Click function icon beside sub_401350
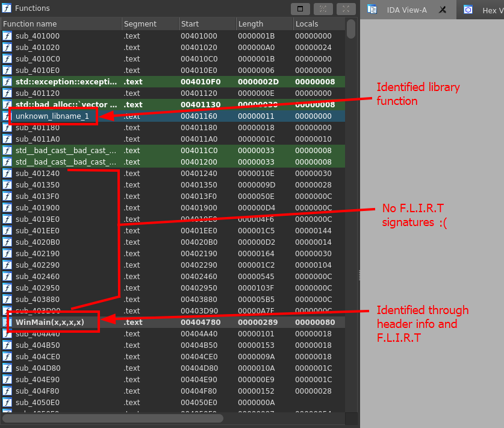This screenshot has height=428, width=504. pos(7,184)
